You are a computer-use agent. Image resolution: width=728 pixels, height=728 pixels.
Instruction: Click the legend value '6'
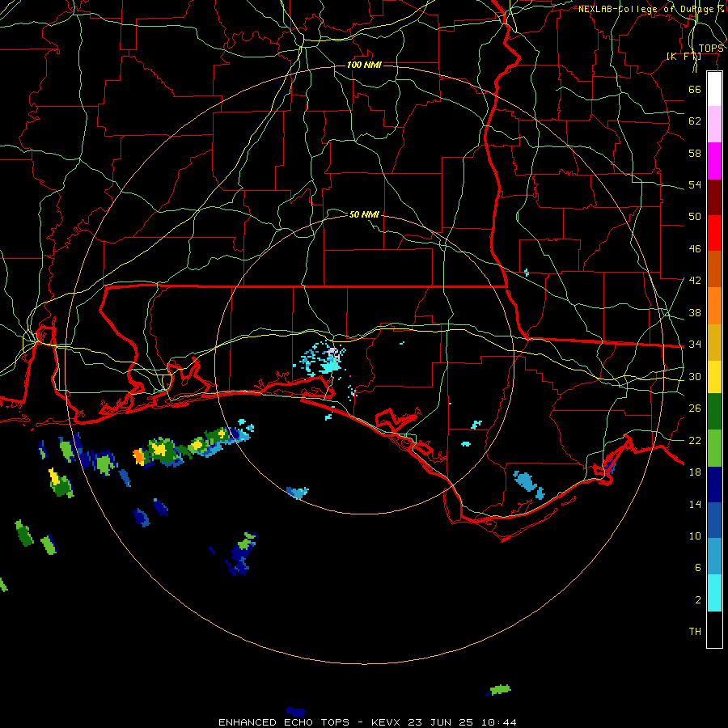click(697, 568)
